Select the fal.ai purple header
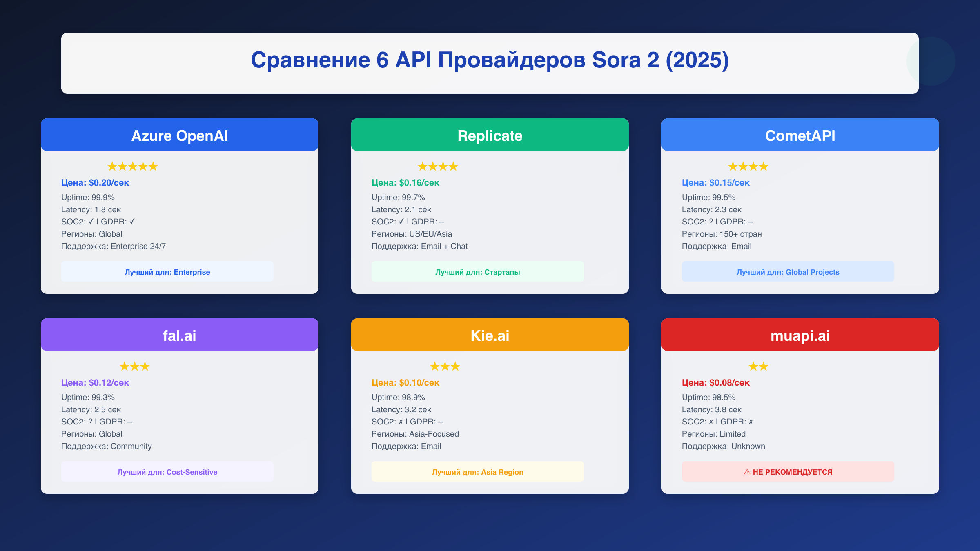Image resolution: width=980 pixels, height=551 pixels. (180, 335)
